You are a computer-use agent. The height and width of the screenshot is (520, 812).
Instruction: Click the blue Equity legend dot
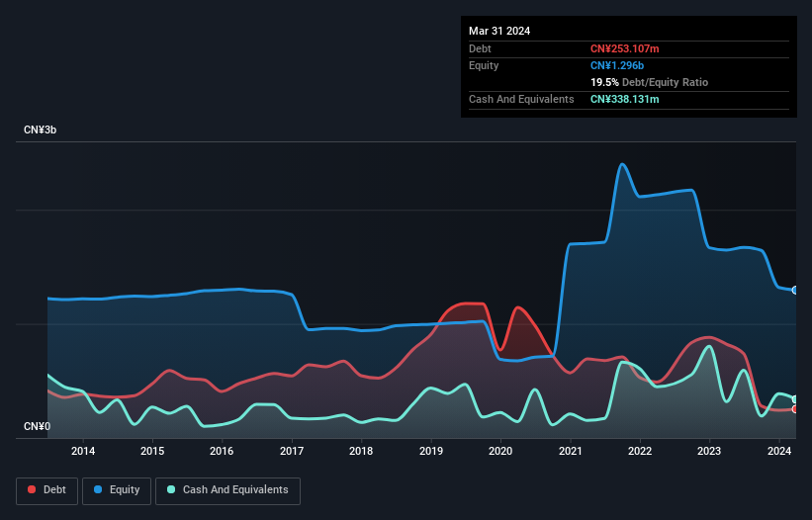pyautogui.click(x=98, y=489)
